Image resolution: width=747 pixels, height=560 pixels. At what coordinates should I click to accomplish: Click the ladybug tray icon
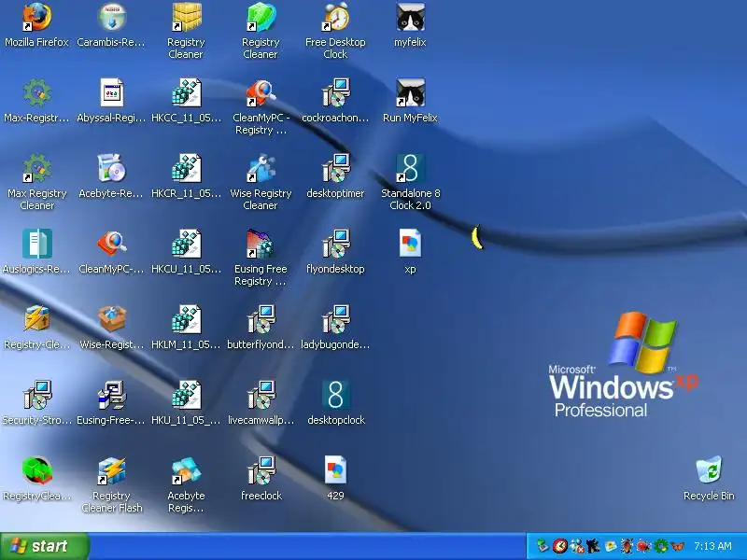point(643,546)
